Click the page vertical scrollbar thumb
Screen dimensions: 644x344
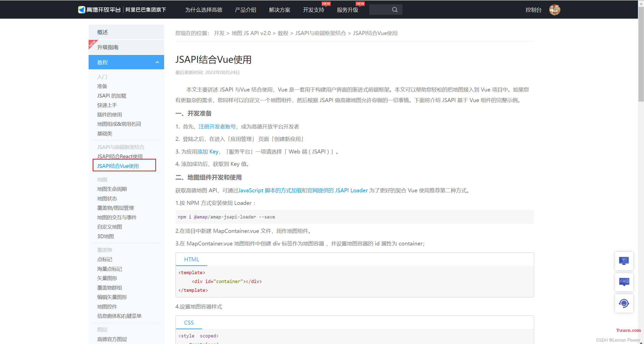point(641,54)
